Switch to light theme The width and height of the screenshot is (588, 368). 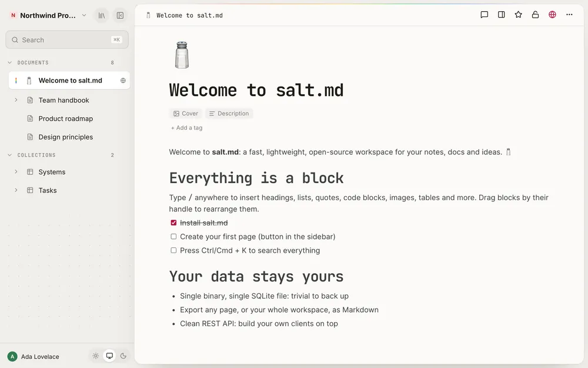click(96, 356)
